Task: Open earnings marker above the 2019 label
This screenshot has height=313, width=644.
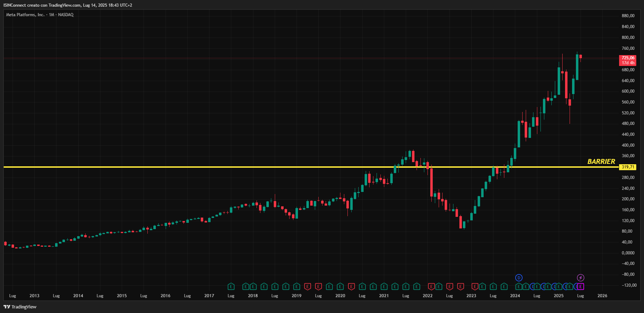Action: [x=297, y=287]
